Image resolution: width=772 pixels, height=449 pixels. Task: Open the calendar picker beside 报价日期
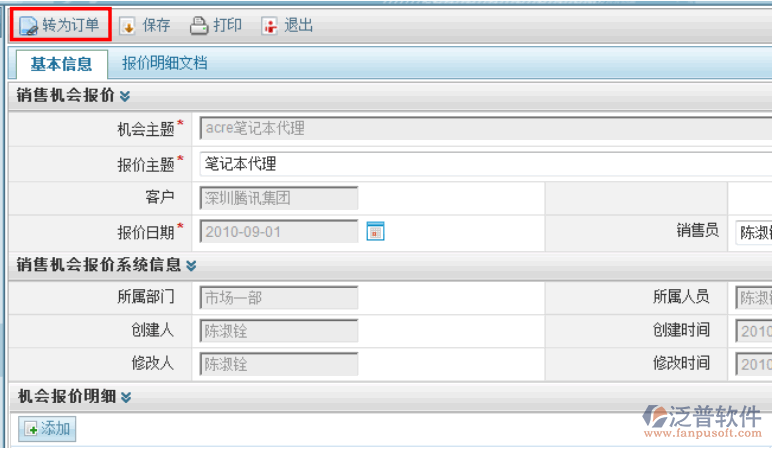pos(375,231)
